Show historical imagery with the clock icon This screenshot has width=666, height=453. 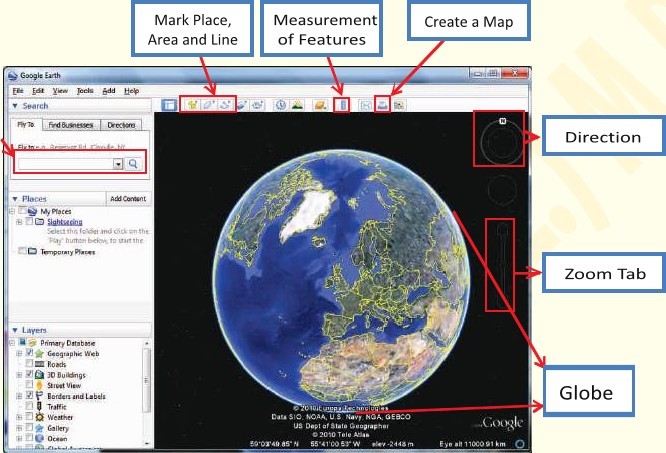tap(280, 104)
